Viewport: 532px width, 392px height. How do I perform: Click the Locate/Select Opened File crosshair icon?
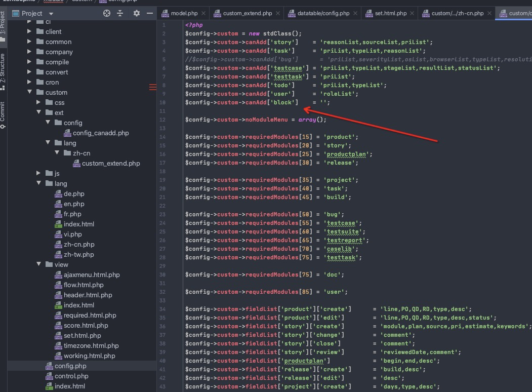pyautogui.click(x=106, y=14)
